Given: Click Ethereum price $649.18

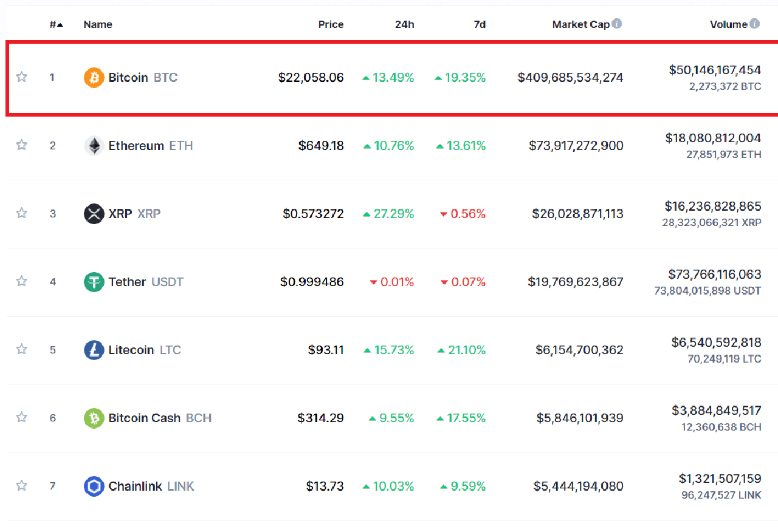Looking at the screenshot, I should pos(321,146).
